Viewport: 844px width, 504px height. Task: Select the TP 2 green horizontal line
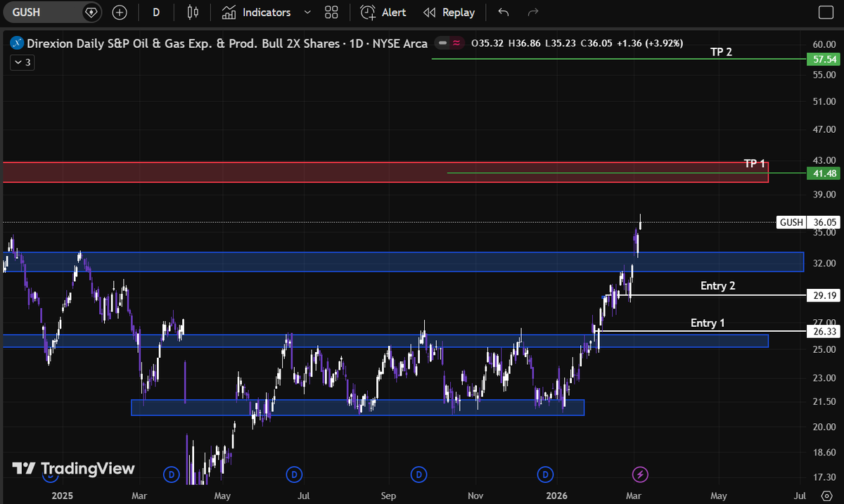click(619, 59)
